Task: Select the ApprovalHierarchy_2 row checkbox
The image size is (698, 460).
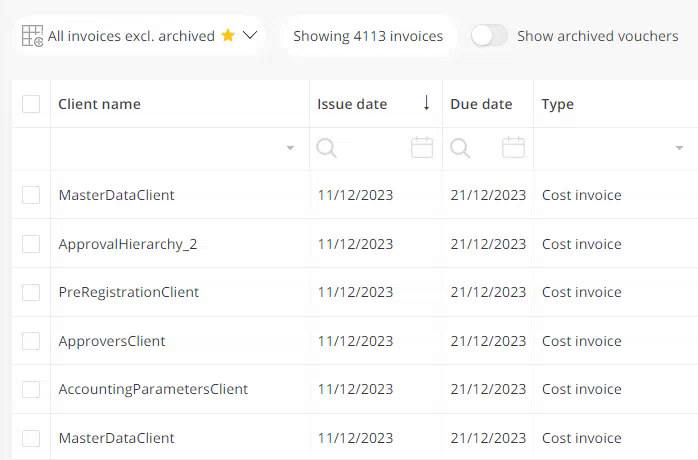Action: [31, 244]
